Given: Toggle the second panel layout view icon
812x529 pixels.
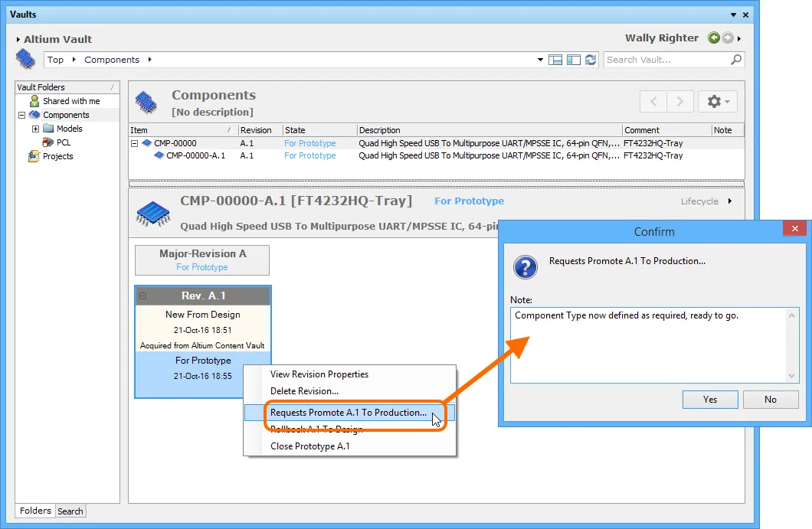Looking at the screenshot, I should point(573,60).
